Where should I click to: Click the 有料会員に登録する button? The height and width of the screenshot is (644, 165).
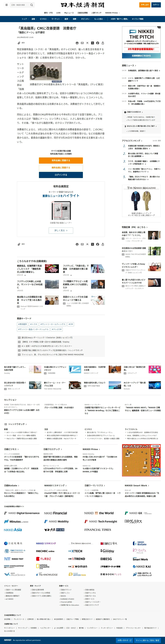click(x=61, y=161)
